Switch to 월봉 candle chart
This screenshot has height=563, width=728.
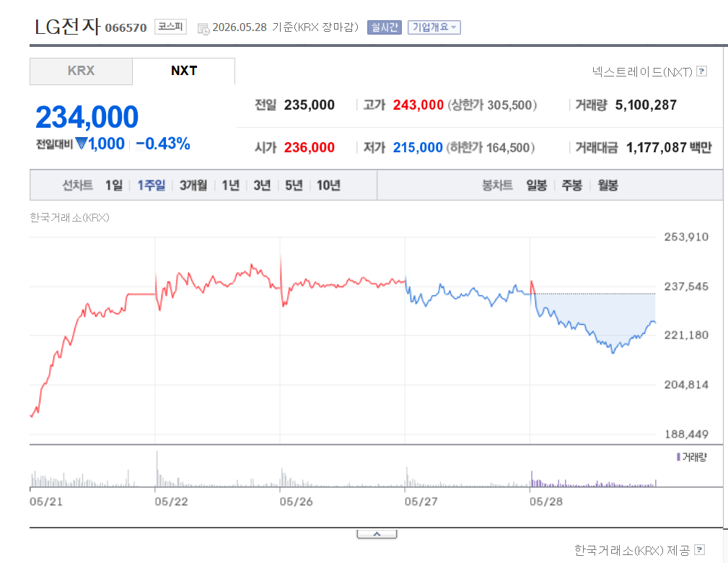pyautogui.click(x=608, y=186)
